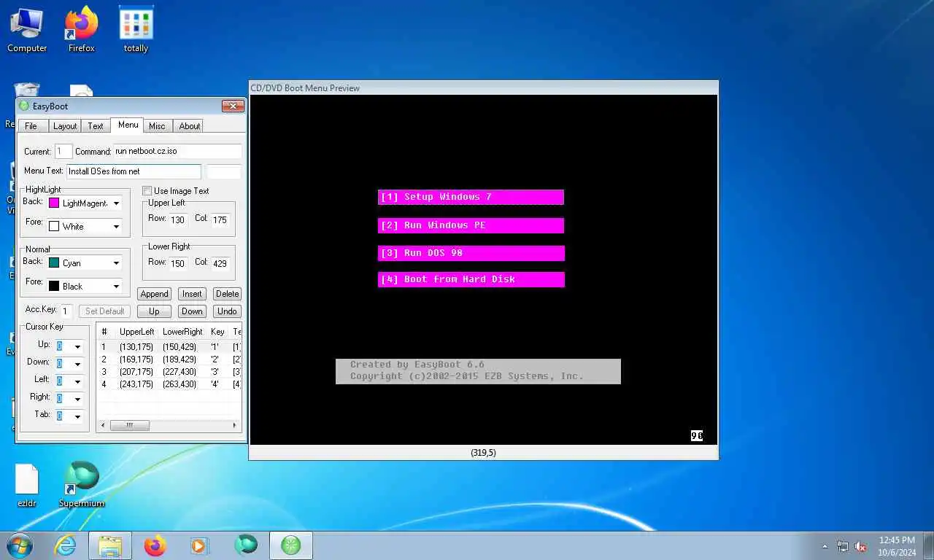934x560 pixels.
Task: Click Delete button
Action: (227, 294)
